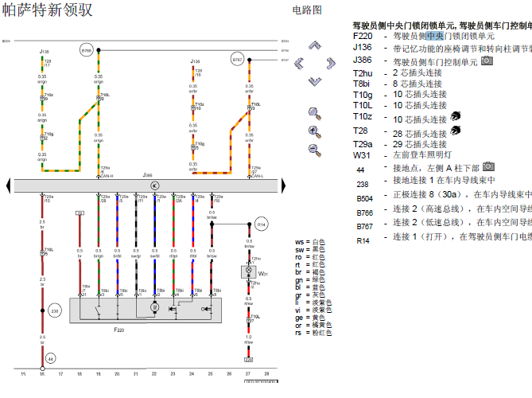The height and width of the screenshot is (398, 532).
Task: Click the W31 lamp symbol in diagram
Action: click(x=249, y=271)
